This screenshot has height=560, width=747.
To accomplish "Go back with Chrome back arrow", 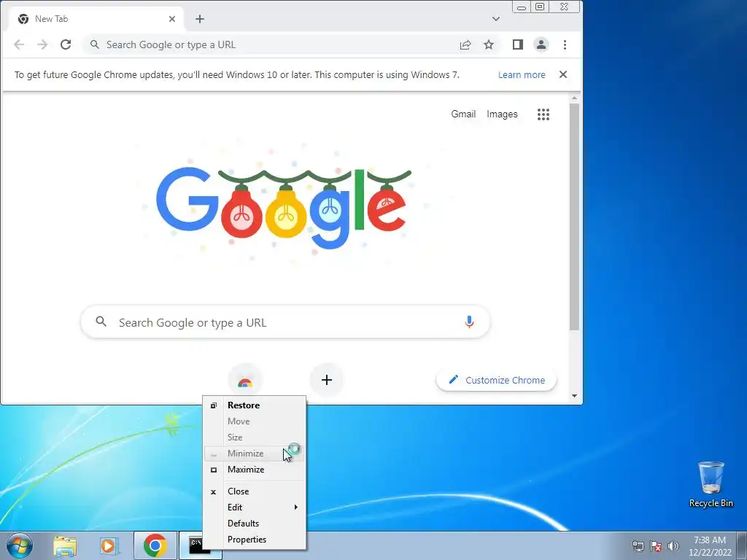I will point(19,44).
